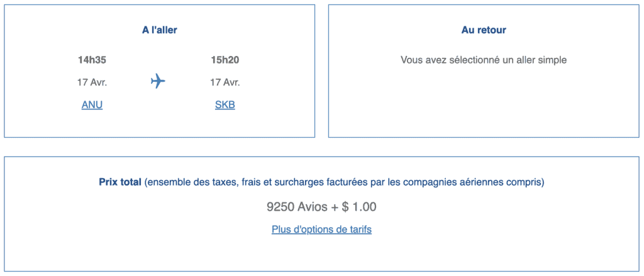Click the 9250 number in the price

280,207
